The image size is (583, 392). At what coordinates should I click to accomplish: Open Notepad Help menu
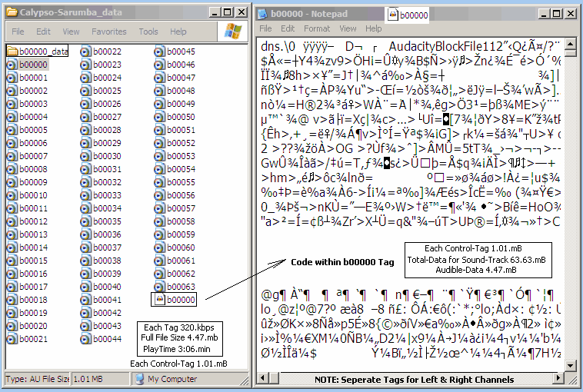(373, 28)
